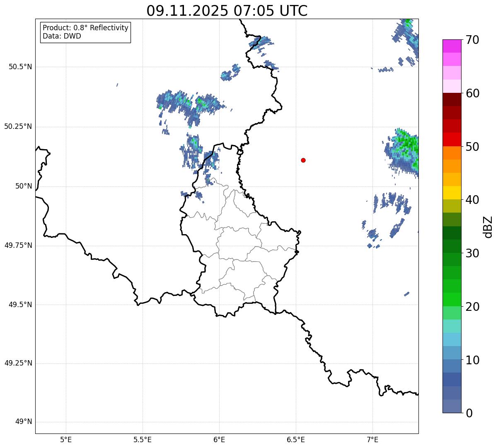Click the latitude label 49.75°N
Image resolution: width=498 pixels, height=448 pixels.
click(18, 245)
